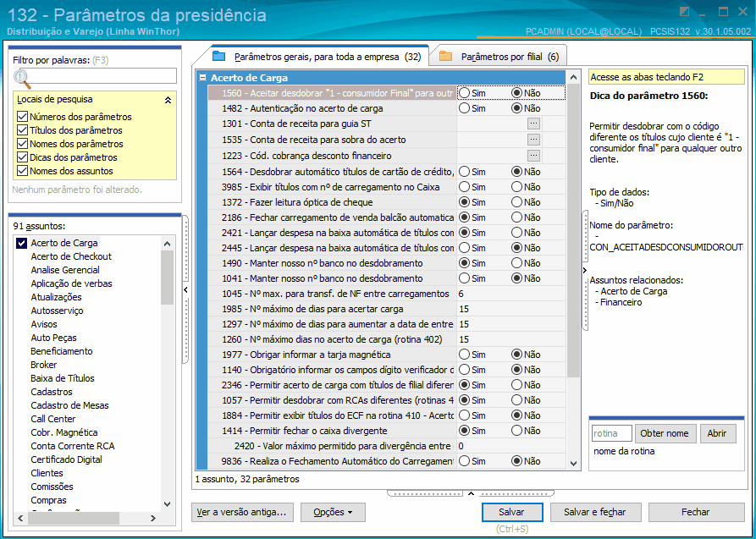The height and width of the screenshot is (539, 756).
Task: Select Certificado Digital subject
Action: point(67,459)
